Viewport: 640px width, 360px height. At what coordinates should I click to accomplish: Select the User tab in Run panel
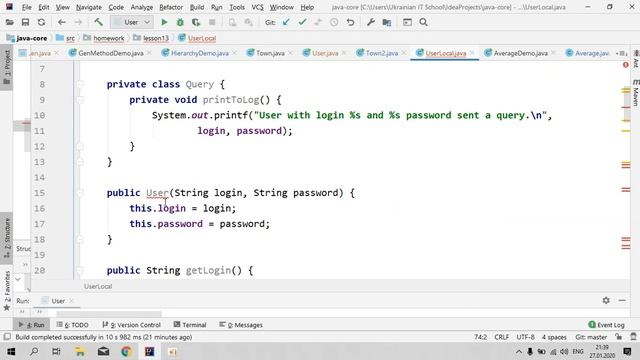pos(58,301)
